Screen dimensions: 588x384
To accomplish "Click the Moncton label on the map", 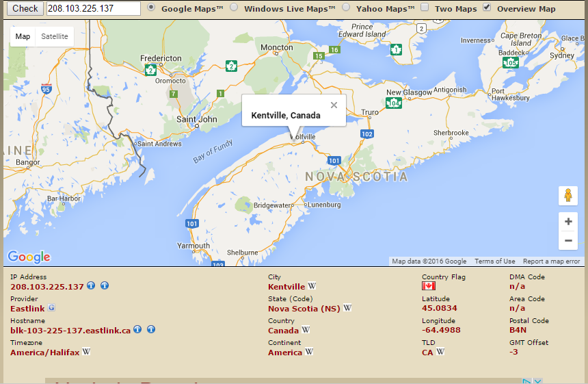I will pyautogui.click(x=277, y=47).
